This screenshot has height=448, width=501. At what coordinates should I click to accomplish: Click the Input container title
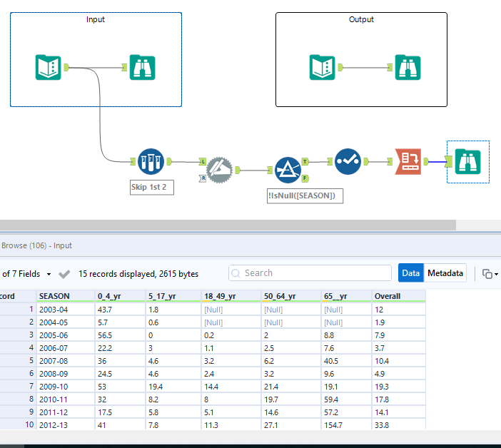coord(95,19)
